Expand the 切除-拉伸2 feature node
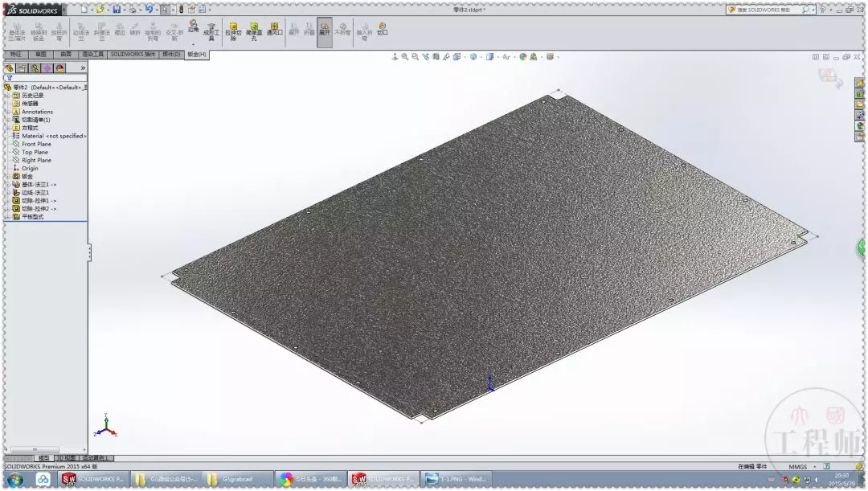Viewport: 868px width, 491px height. 8,209
